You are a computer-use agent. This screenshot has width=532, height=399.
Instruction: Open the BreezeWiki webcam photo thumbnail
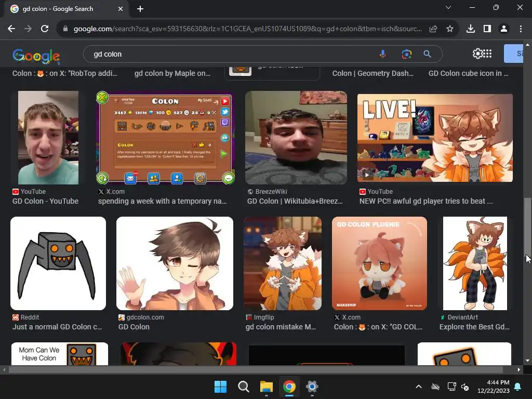click(x=296, y=137)
